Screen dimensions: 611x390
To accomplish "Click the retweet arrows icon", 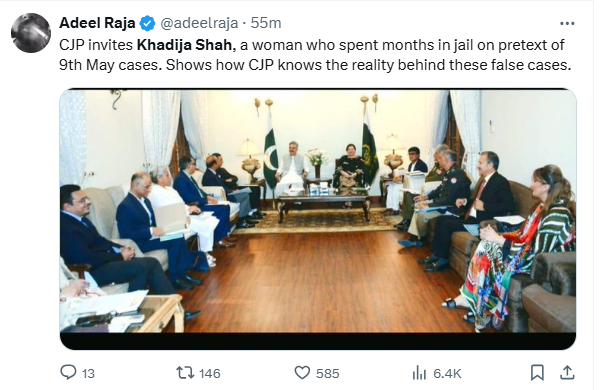I will click(185, 373).
